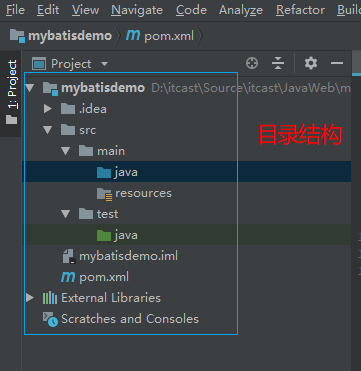The height and width of the screenshot is (371, 361).
Task: Select the green java test folder
Action: tap(187, 235)
